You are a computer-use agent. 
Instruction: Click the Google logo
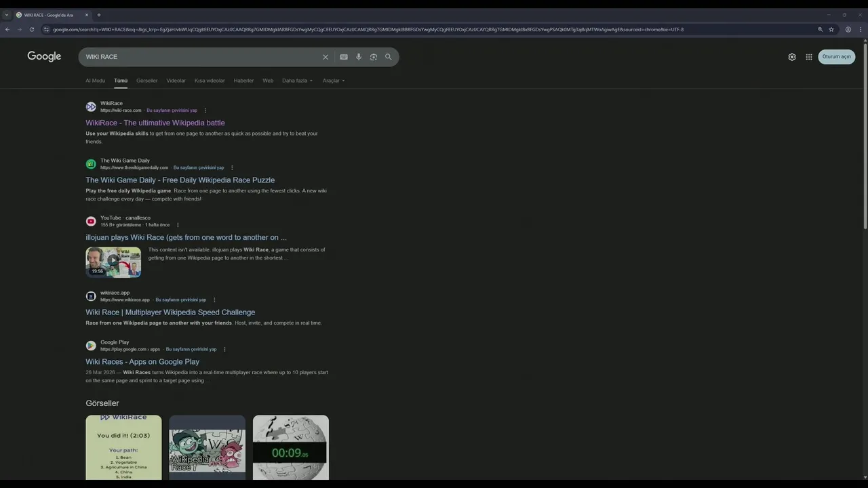coord(44,56)
